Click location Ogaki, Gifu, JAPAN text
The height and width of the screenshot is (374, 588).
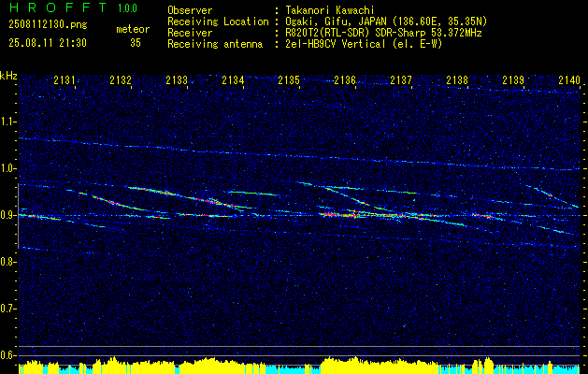[x=385, y=22]
